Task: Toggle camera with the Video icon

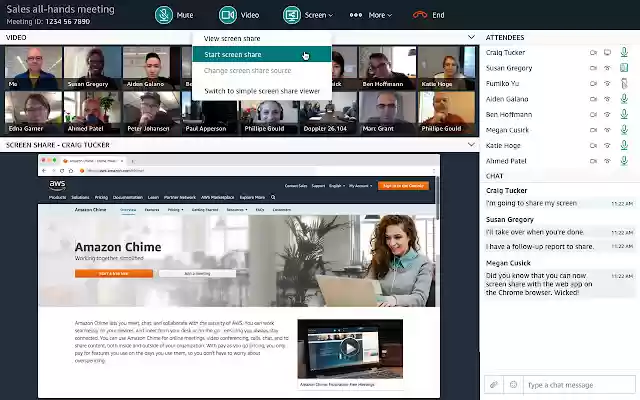Action: click(228, 15)
